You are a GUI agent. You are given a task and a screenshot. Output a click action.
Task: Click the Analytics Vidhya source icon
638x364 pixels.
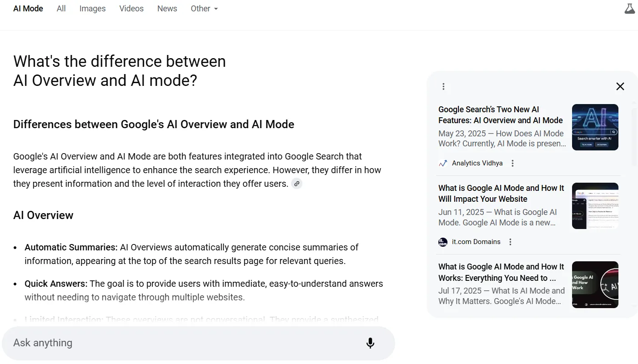coord(442,163)
